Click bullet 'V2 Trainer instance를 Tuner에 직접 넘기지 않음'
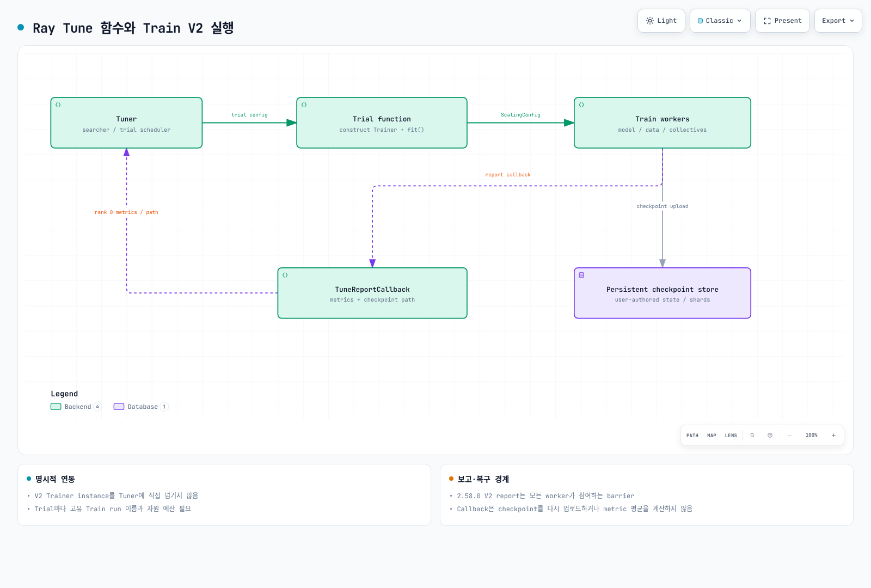 point(116,496)
